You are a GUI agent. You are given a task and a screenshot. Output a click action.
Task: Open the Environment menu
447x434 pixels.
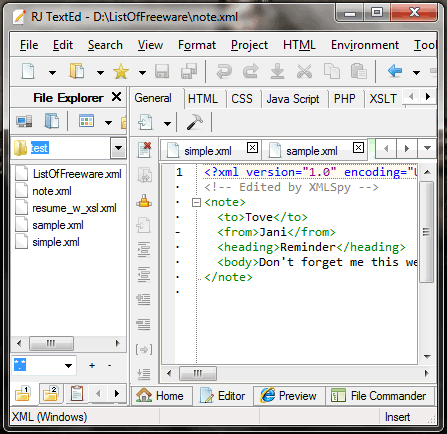[365, 45]
